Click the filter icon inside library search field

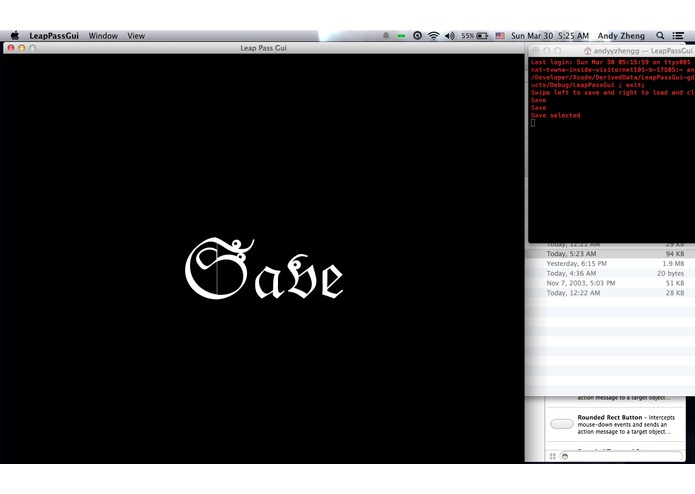565,456
